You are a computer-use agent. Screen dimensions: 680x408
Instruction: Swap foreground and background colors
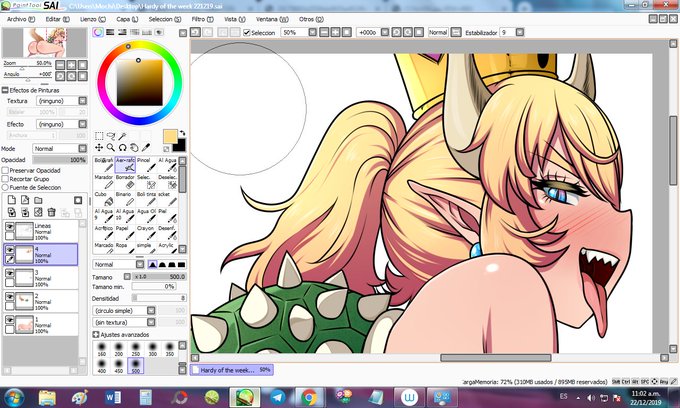[182, 133]
